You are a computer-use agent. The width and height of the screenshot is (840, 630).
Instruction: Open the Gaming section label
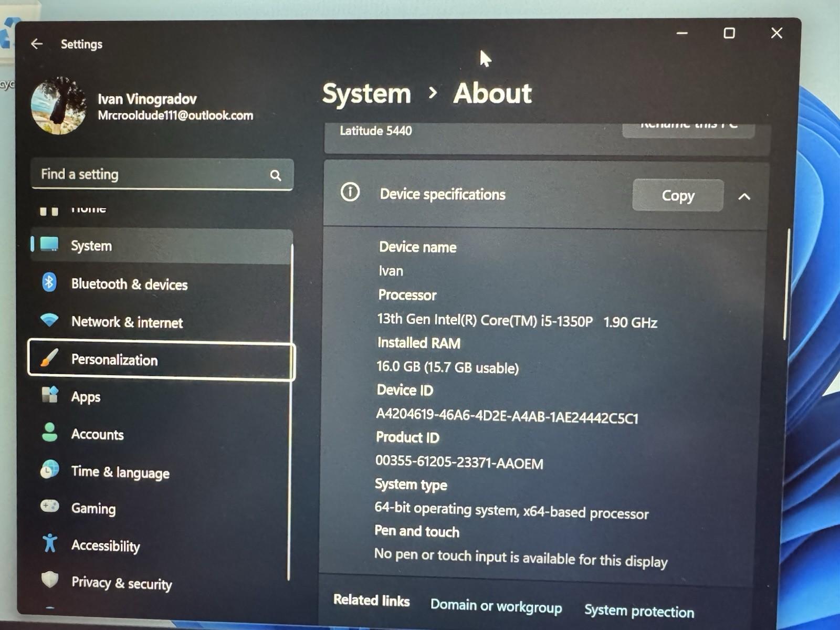(x=93, y=509)
